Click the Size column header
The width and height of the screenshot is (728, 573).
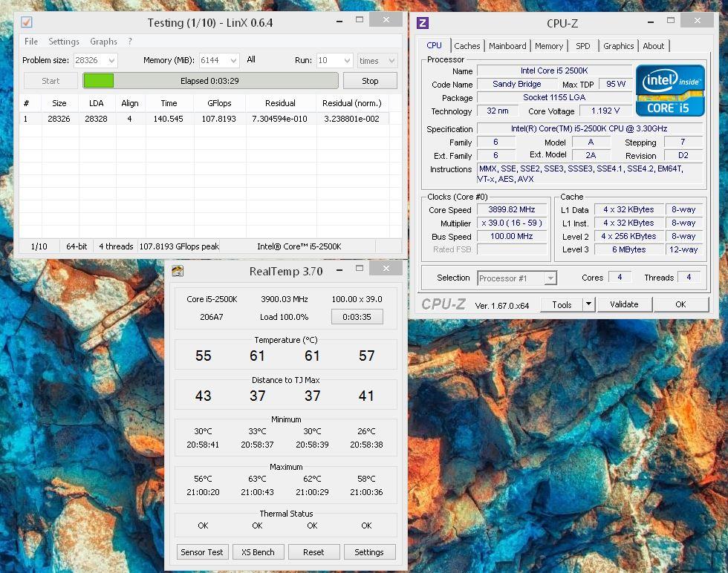click(x=59, y=103)
